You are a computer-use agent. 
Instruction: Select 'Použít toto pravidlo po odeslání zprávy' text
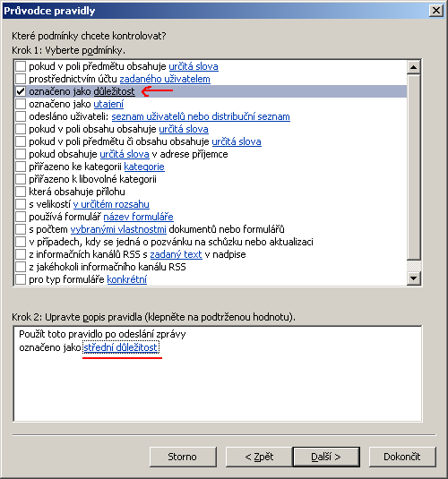click(x=102, y=334)
